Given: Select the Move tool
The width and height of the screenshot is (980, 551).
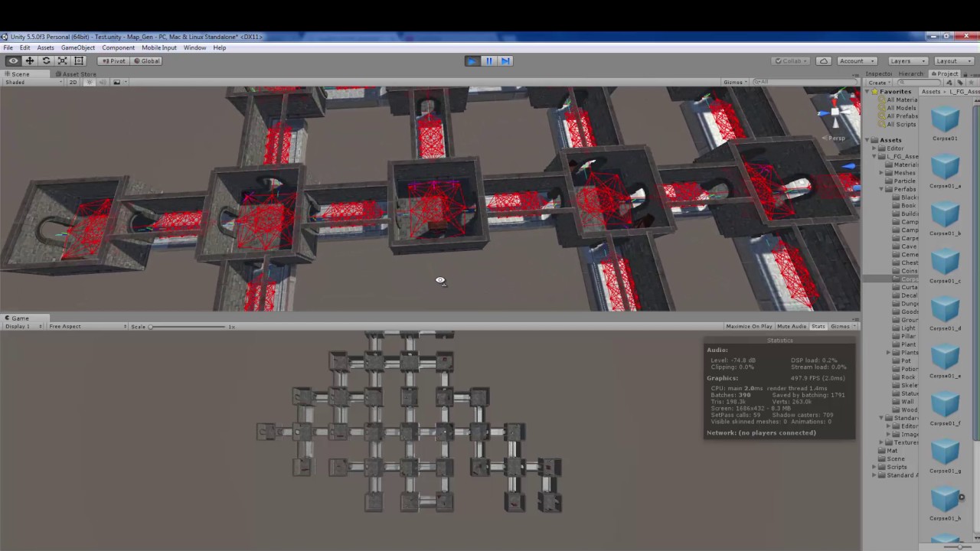Looking at the screenshot, I should pyautogui.click(x=30, y=60).
